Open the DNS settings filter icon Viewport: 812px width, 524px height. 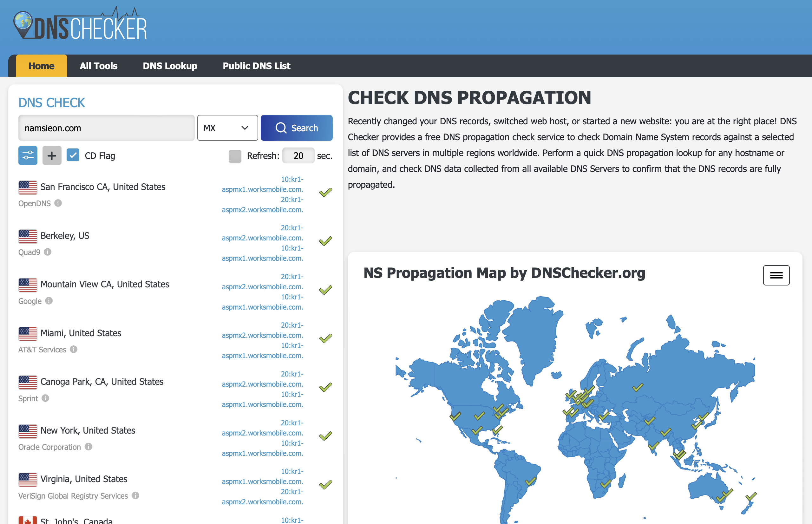coord(28,156)
